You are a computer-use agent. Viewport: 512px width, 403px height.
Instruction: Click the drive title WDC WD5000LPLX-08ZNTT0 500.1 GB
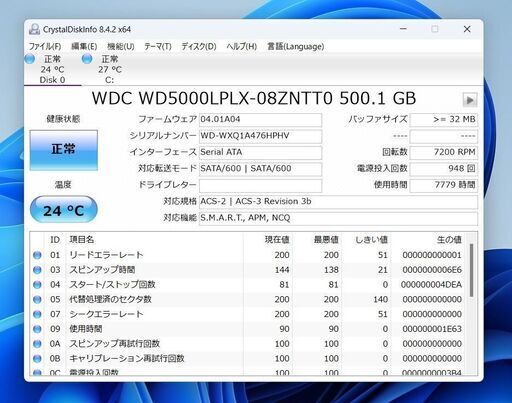point(254,98)
